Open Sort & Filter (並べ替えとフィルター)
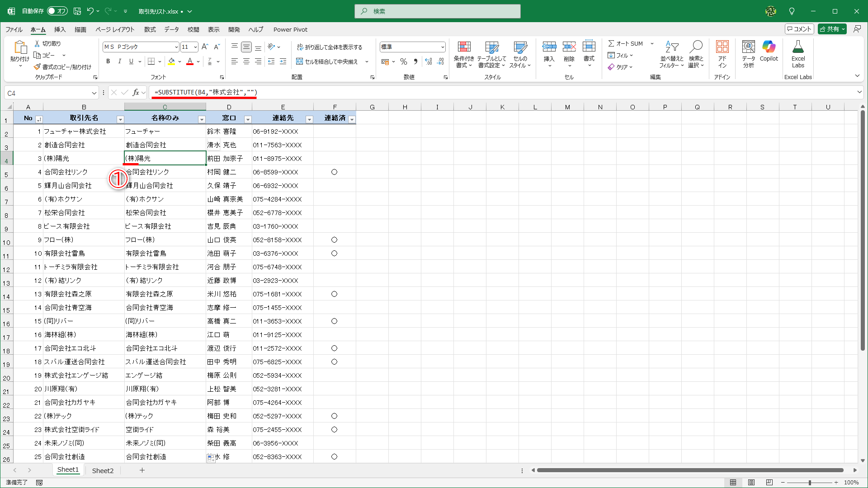The height and width of the screenshot is (488, 868). pyautogui.click(x=672, y=54)
